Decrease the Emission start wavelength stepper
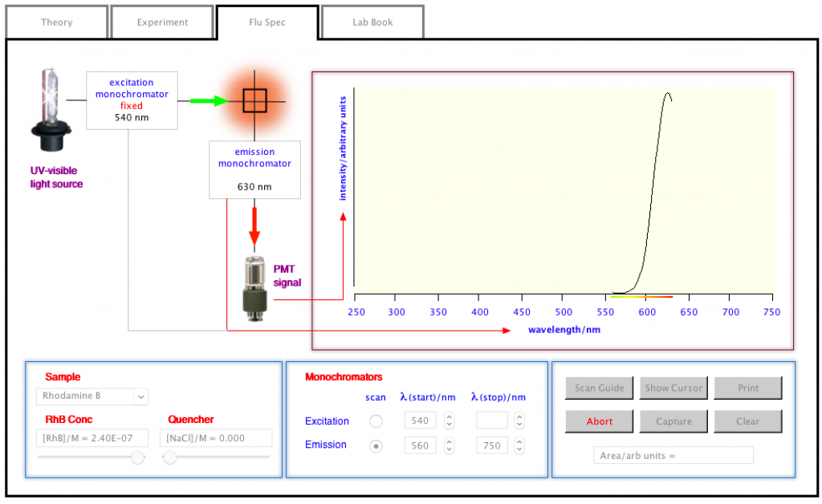Image resolution: width=822 pixels, height=504 pixels. tap(450, 449)
